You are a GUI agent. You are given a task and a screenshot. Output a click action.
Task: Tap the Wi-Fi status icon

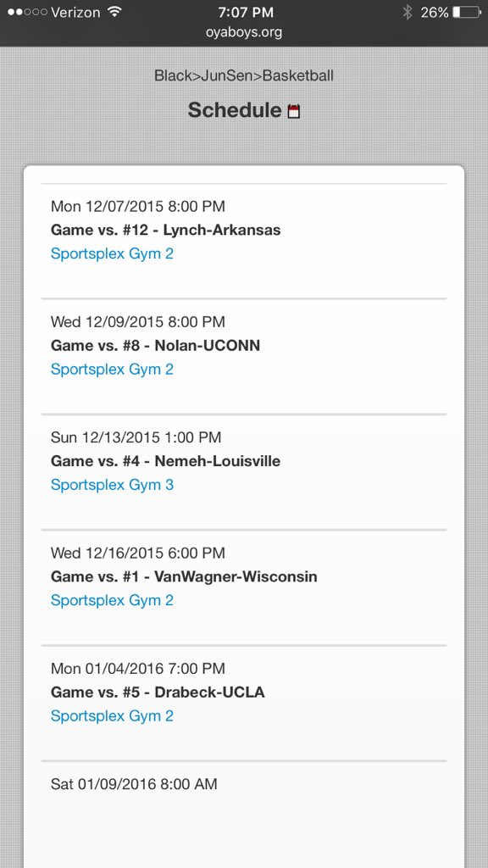(114, 12)
